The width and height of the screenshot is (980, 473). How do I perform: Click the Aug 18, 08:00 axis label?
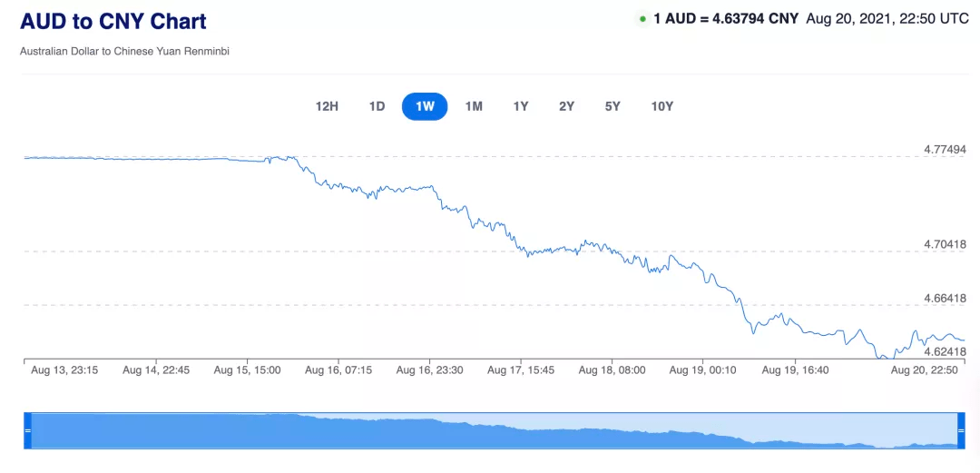click(612, 370)
